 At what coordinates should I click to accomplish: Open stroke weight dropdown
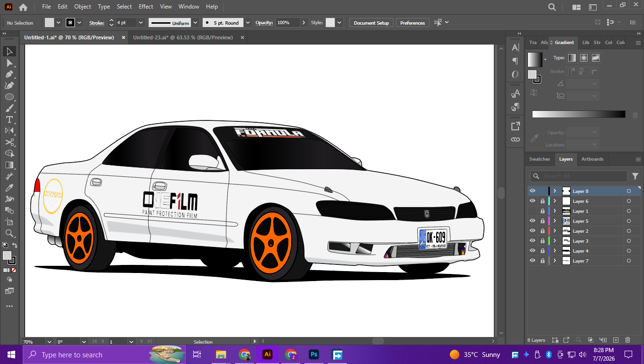[141, 23]
